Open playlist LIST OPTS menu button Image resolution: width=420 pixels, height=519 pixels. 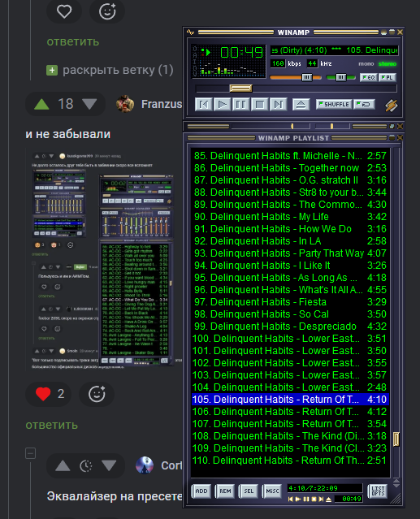378,491
